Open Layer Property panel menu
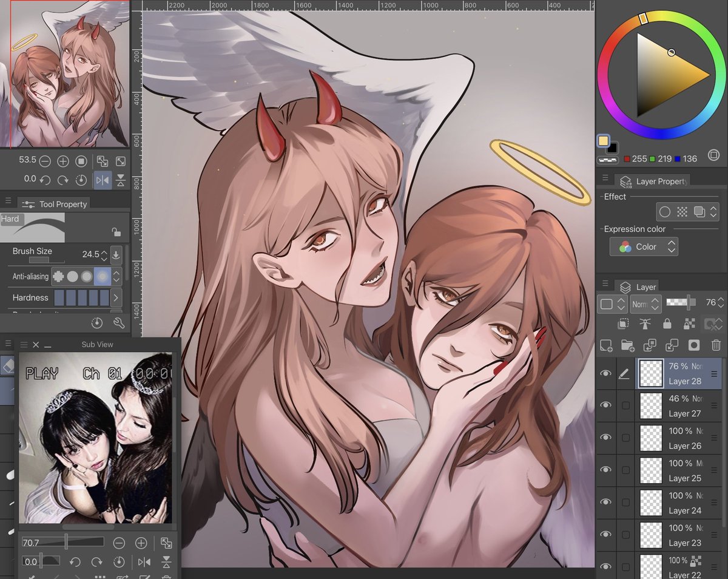This screenshot has height=579, width=728. pyautogui.click(x=605, y=177)
